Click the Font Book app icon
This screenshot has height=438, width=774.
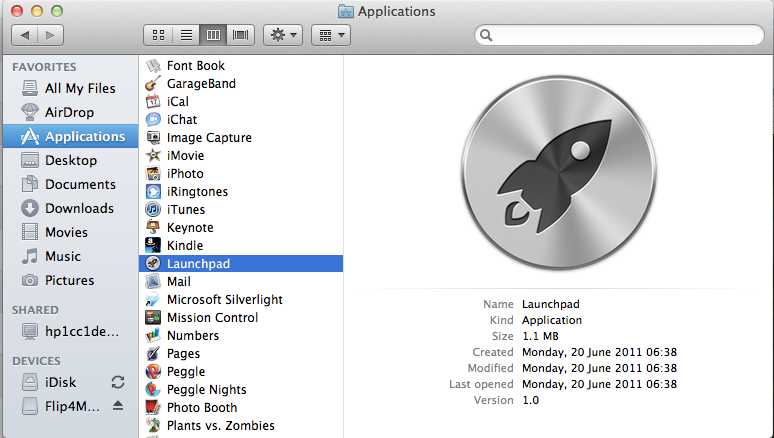[x=154, y=66]
